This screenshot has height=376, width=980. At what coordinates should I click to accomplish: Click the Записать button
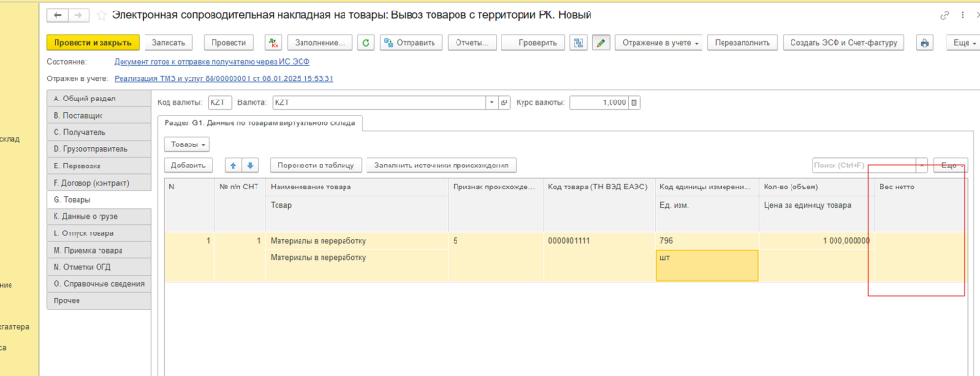(x=168, y=42)
